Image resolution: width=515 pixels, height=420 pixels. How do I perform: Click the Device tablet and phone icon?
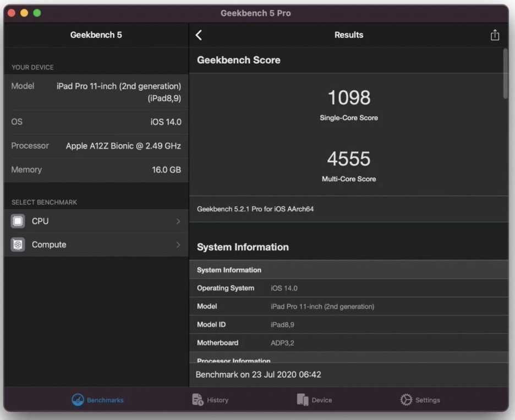coord(303,400)
